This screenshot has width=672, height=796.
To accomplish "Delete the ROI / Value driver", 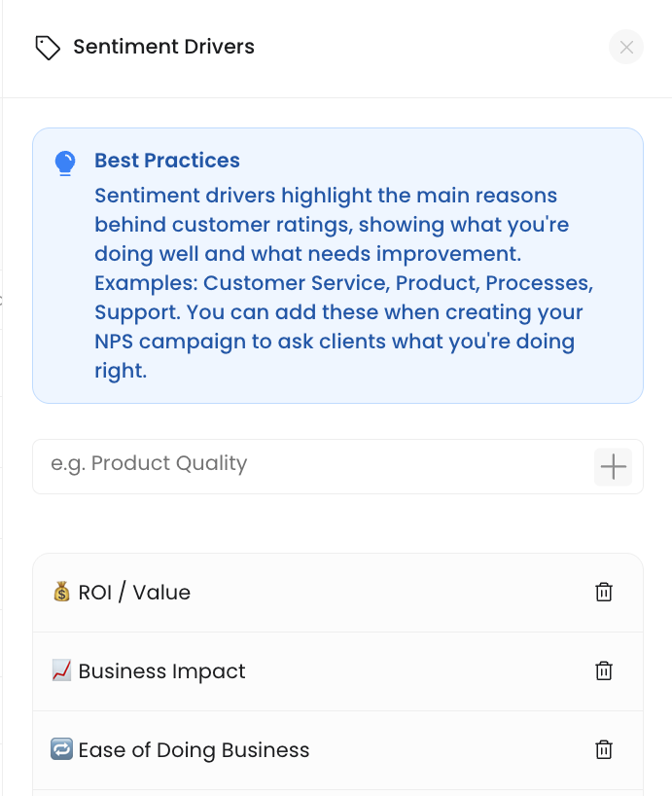I will point(604,592).
